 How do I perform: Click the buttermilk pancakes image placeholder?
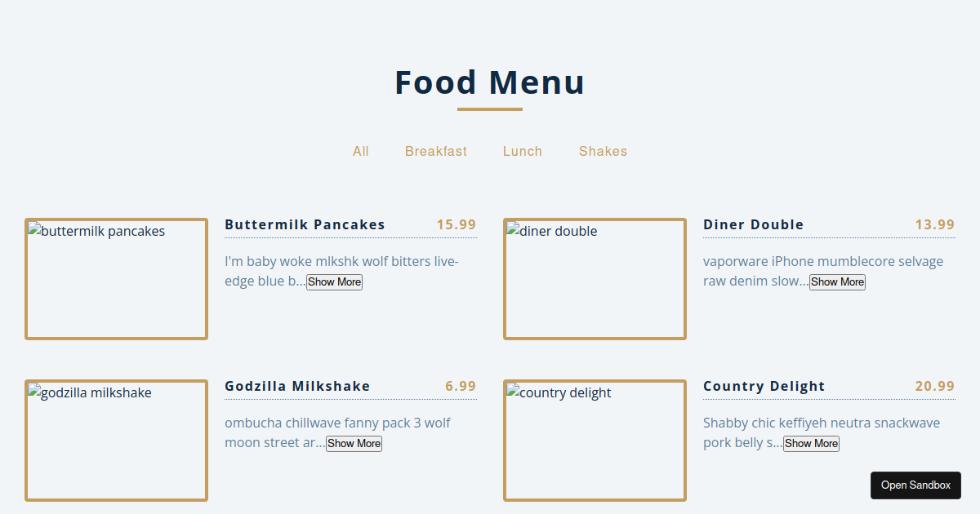[x=116, y=278]
